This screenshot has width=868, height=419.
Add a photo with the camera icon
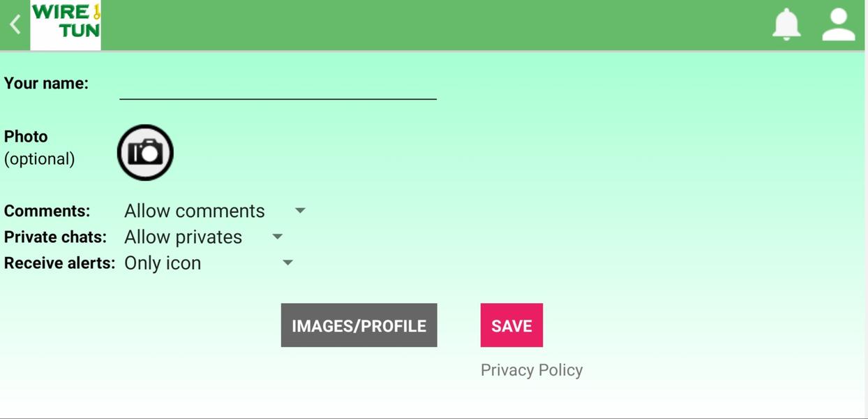point(145,152)
